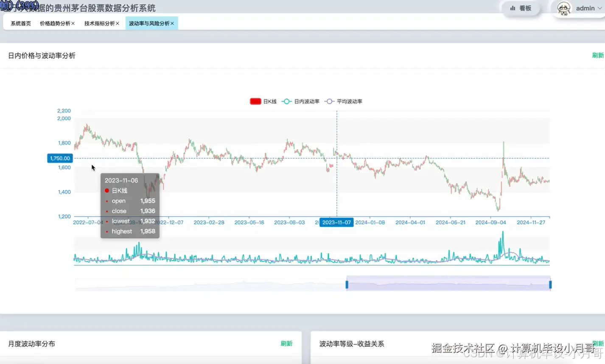Screen dimensions: 605x364
Task: Click the bar chart icon in 看板 button
Action: pyautogui.click(x=513, y=8)
